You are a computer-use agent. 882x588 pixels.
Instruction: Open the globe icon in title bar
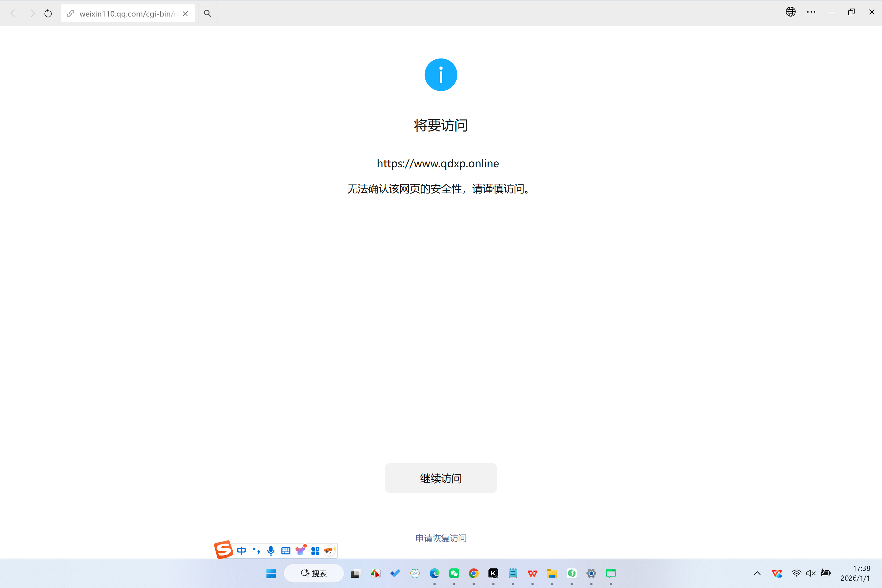tap(790, 12)
